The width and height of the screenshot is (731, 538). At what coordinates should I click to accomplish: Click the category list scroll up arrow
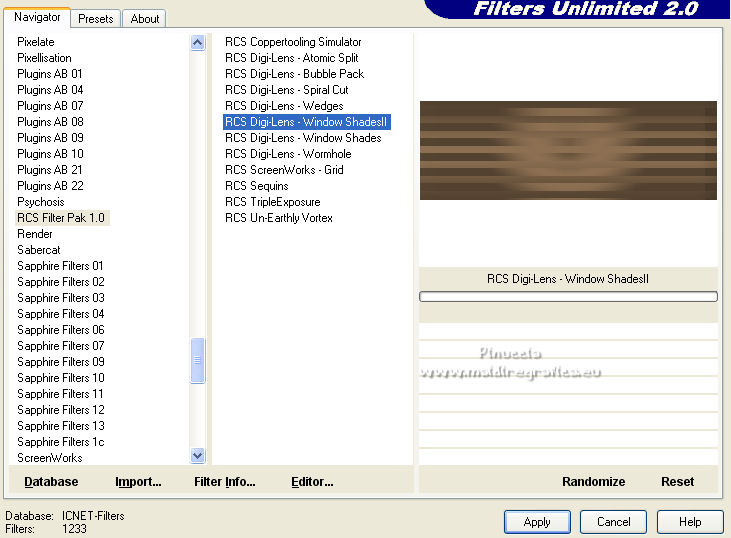click(x=198, y=43)
